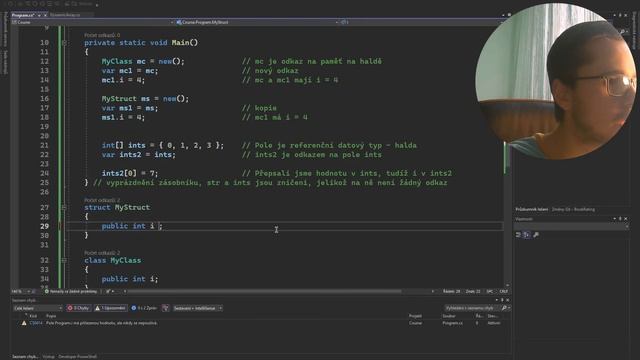Click the Property Pages wrench icon
Screen dimensions: 640x360
coord(536,235)
